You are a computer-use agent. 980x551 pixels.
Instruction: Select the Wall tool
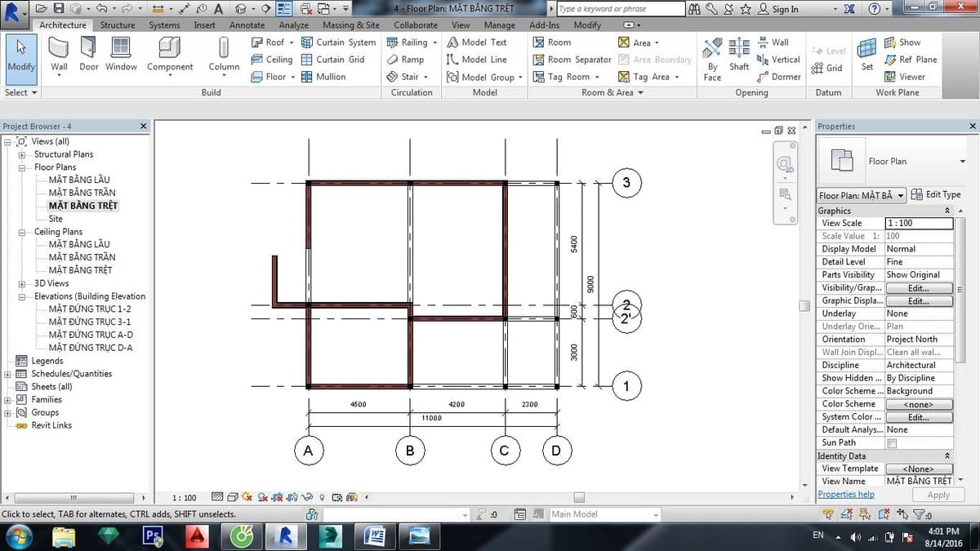point(59,56)
